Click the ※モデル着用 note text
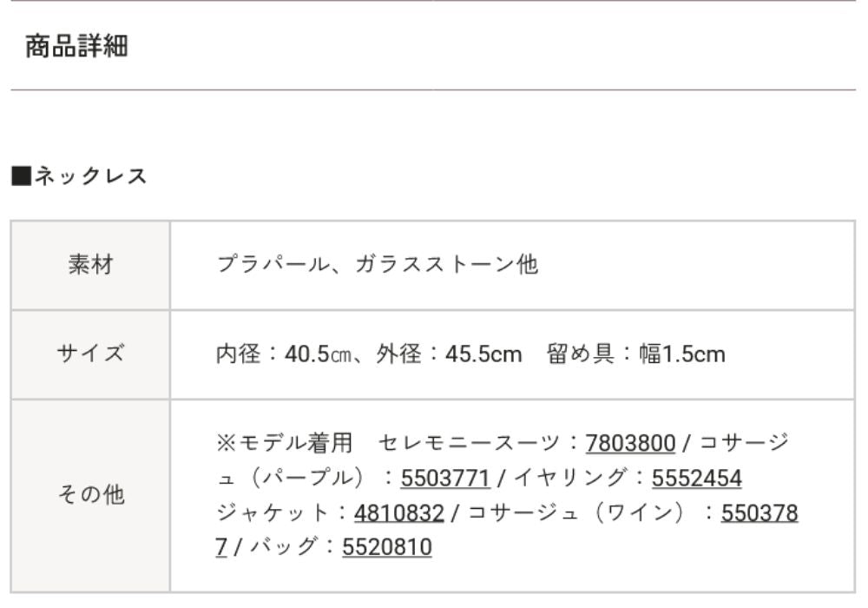Image resolution: width=868 pixels, height=608 pixels. point(284,443)
